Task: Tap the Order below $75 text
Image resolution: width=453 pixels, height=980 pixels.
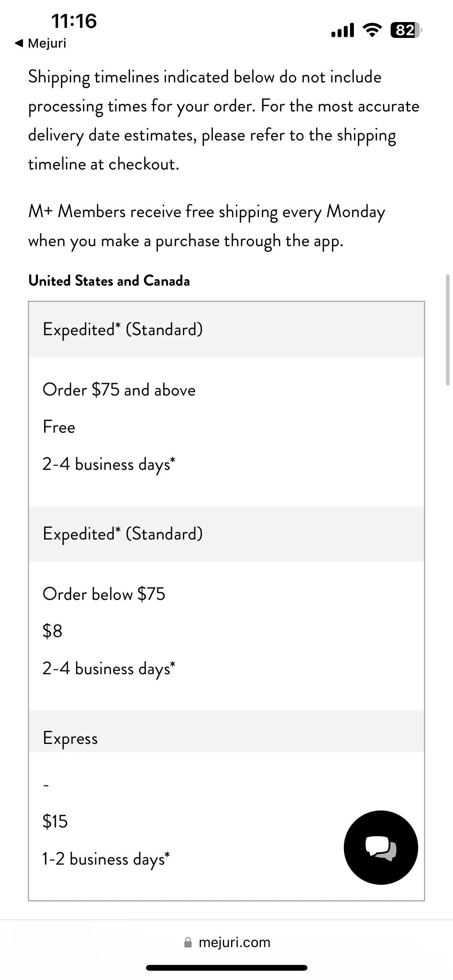Action: click(x=104, y=594)
